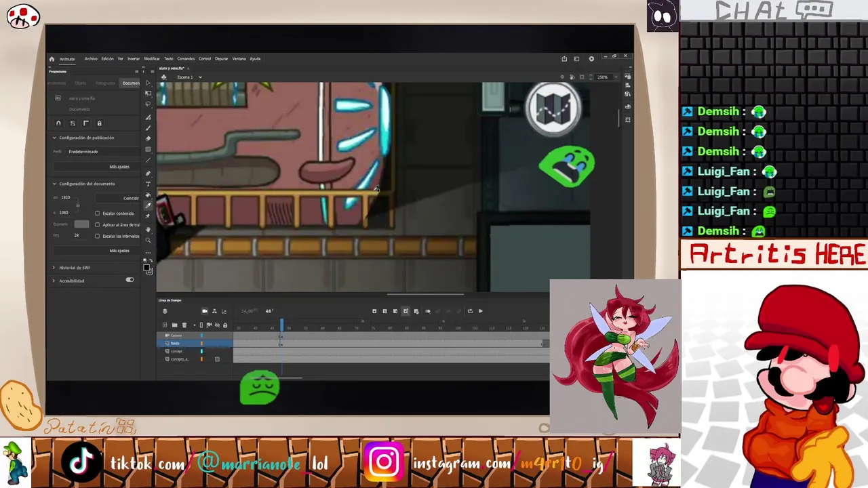Toggle the 'Escalar contenido' checkbox
Screen dimensions: 868x488
(x=98, y=213)
